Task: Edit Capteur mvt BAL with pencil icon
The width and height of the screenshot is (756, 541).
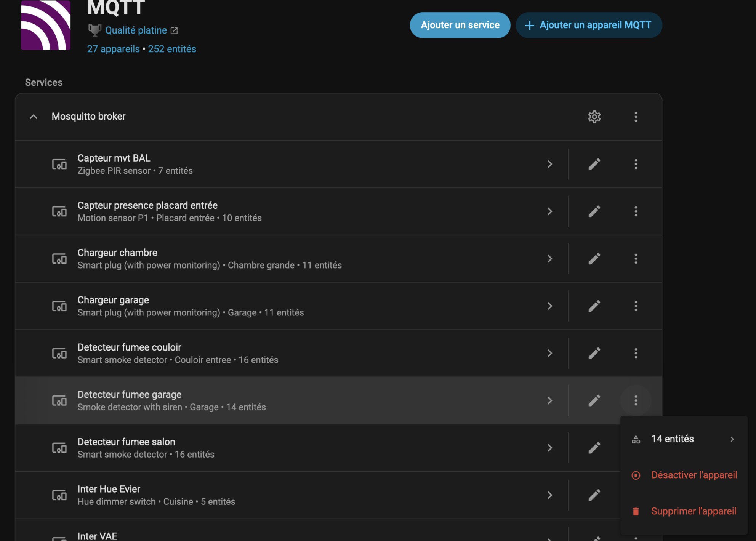Action: tap(594, 164)
